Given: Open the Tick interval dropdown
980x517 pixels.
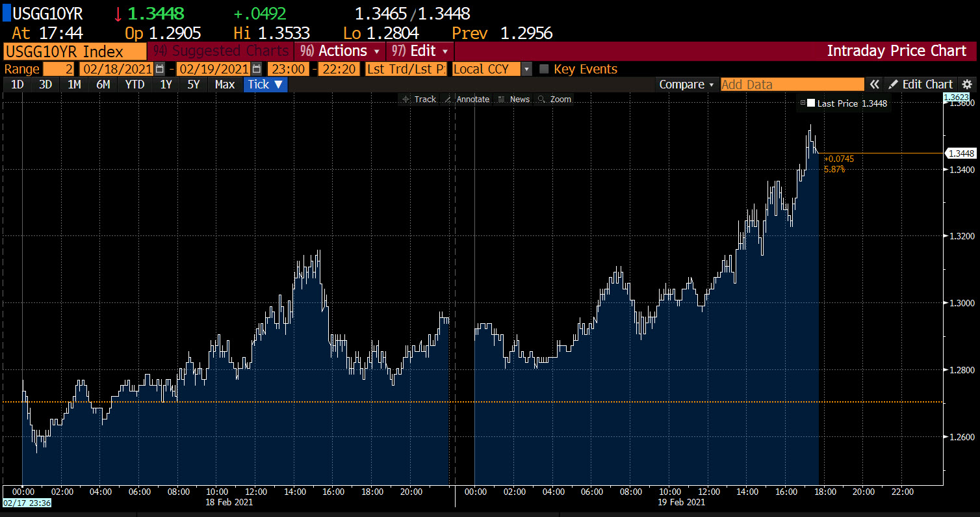Looking at the screenshot, I should 265,85.
